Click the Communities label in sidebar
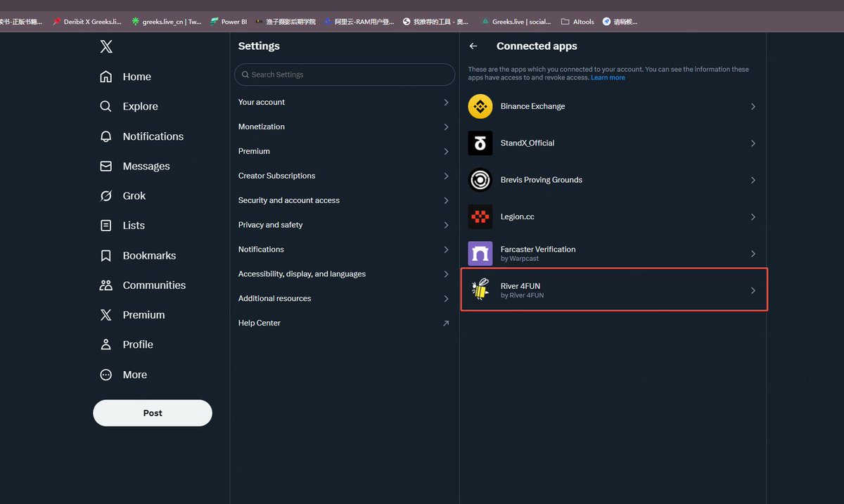The width and height of the screenshot is (844, 504). click(x=154, y=285)
